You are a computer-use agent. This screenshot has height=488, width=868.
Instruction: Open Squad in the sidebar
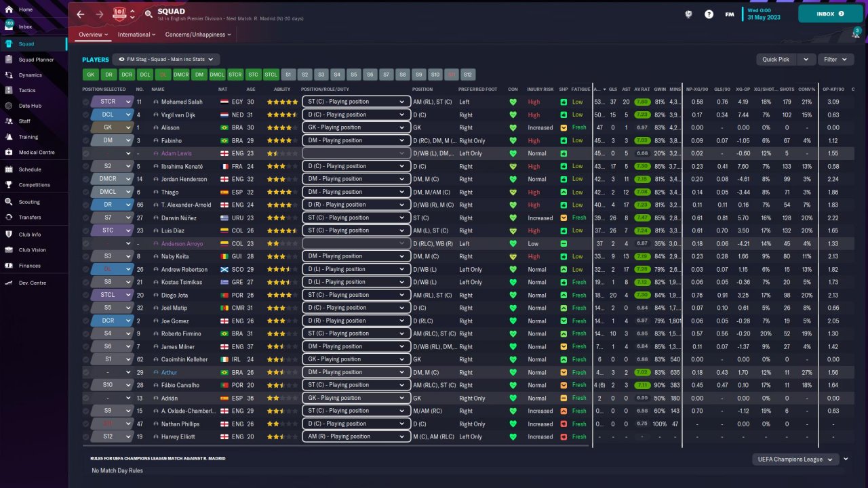click(x=33, y=43)
